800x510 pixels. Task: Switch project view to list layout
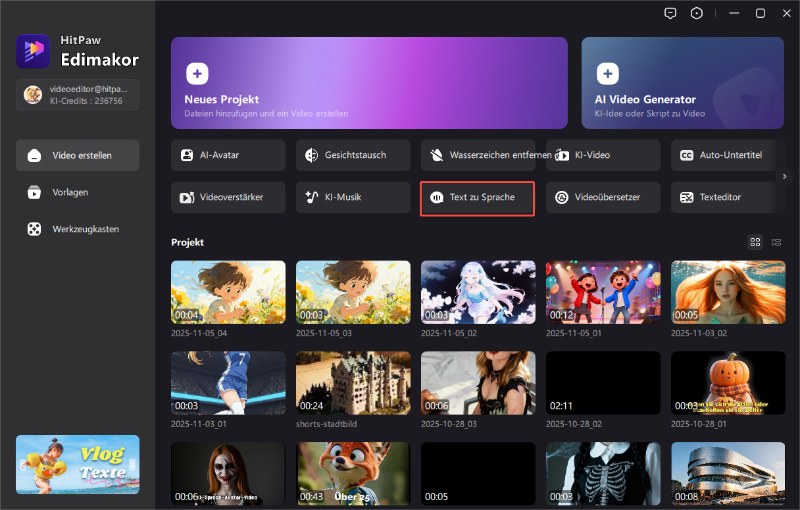777,242
